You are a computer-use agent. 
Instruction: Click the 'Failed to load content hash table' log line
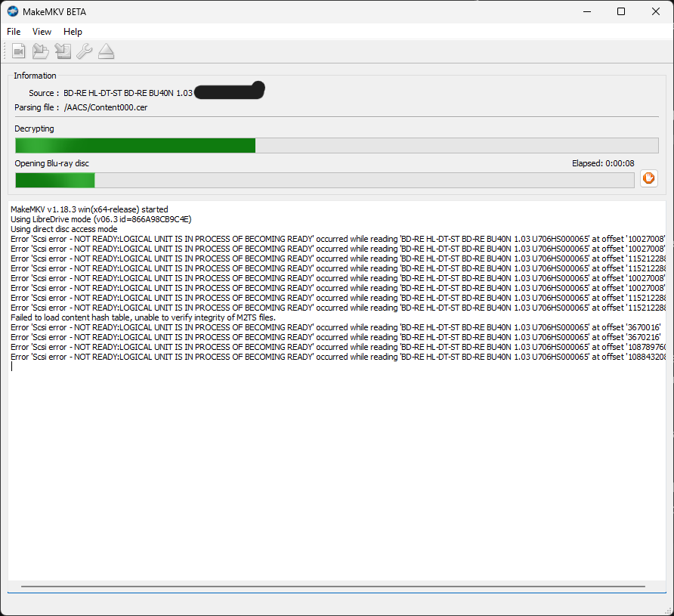143,317
